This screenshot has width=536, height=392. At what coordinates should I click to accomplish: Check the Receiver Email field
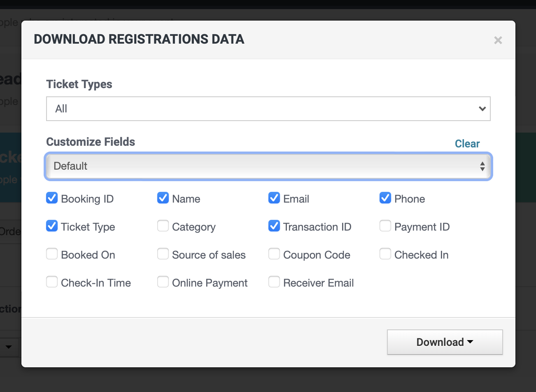274,282
